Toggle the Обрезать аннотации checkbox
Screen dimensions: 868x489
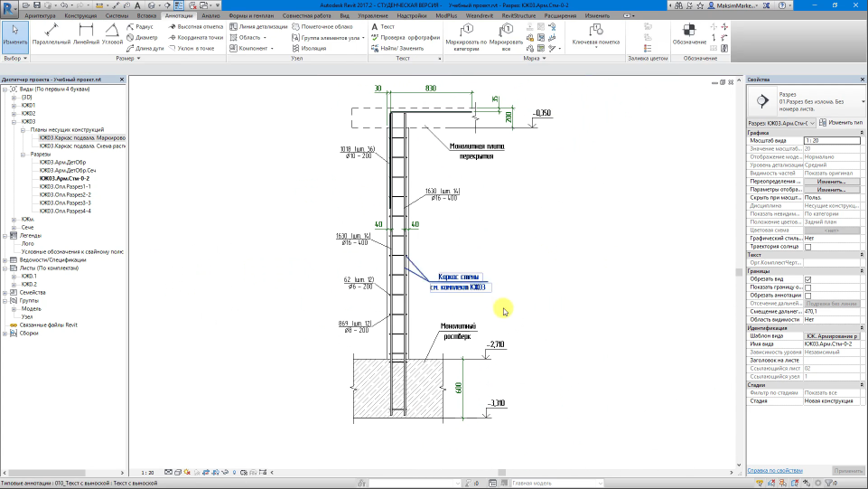(807, 296)
